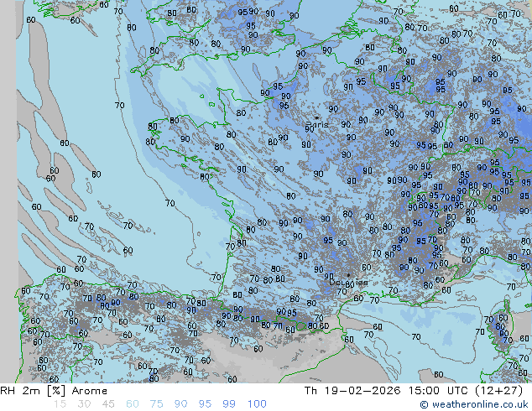The height and width of the screenshot is (411, 532).
Task: Open the weatheronline.co.uk copyright link
Action: (475, 404)
